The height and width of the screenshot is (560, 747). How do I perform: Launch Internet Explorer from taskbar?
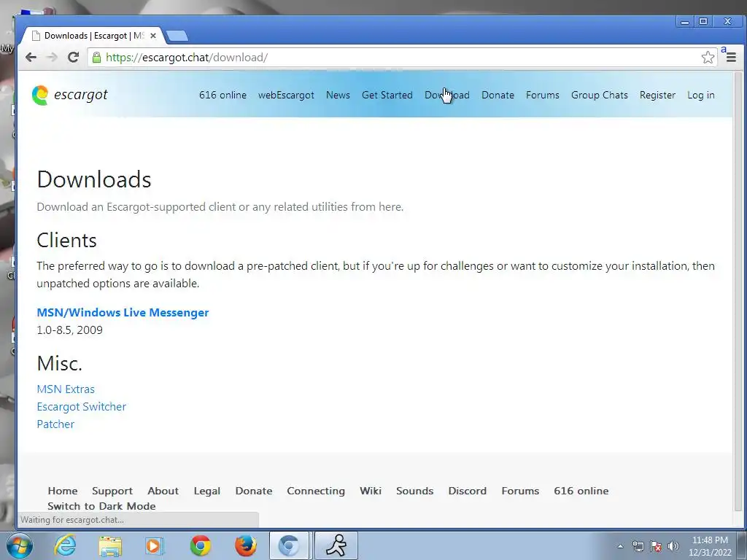[x=65, y=545]
